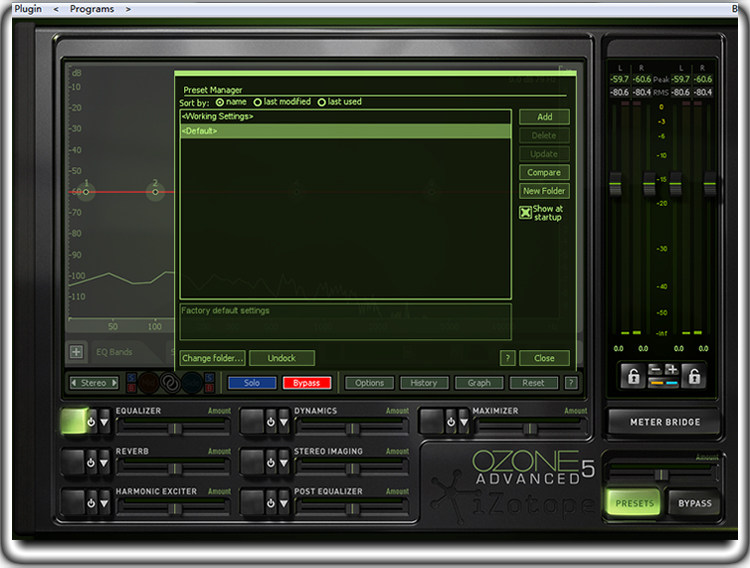Select the lit green Equalizer module button

coord(73,422)
